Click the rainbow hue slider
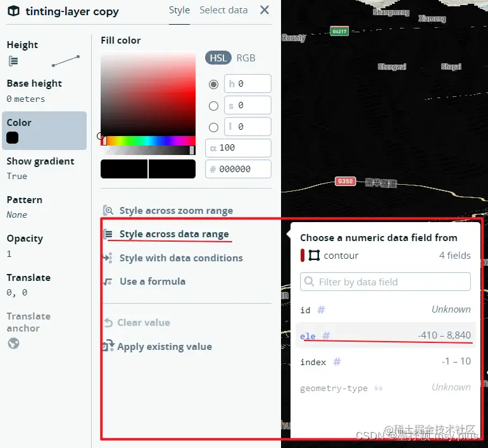This screenshot has height=448, width=488. pos(148,140)
